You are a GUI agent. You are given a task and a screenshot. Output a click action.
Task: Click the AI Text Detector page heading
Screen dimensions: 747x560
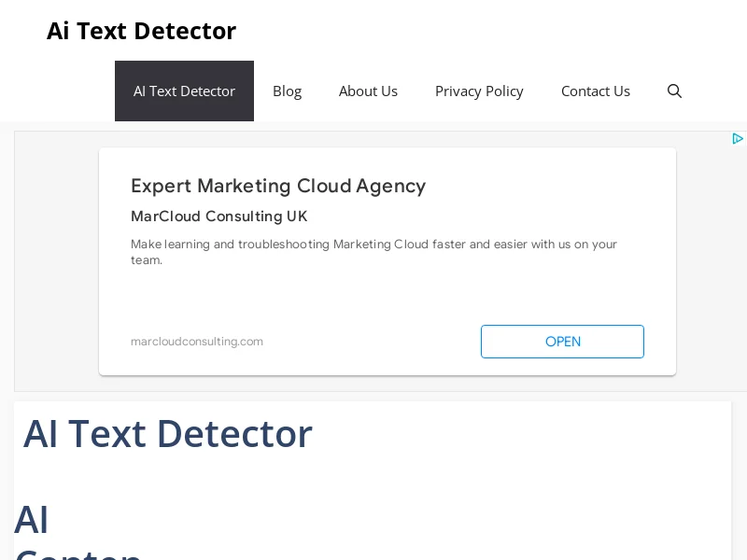(x=168, y=433)
